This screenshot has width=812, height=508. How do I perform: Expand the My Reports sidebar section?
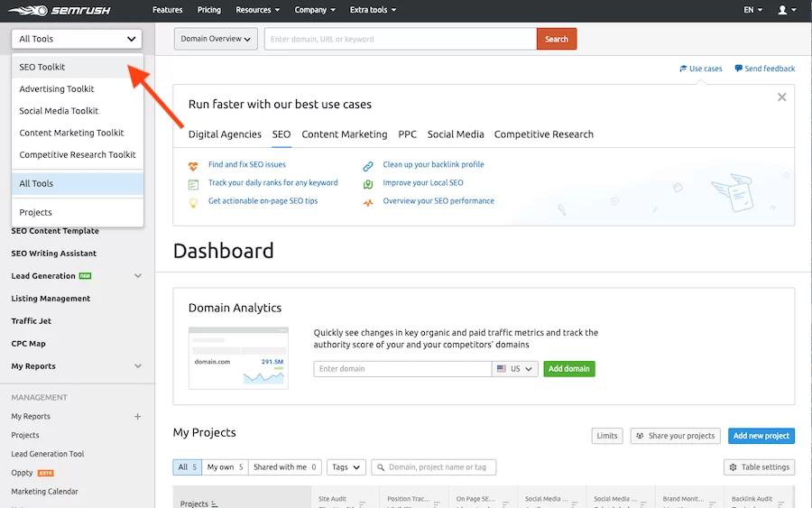[x=138, y=366]
